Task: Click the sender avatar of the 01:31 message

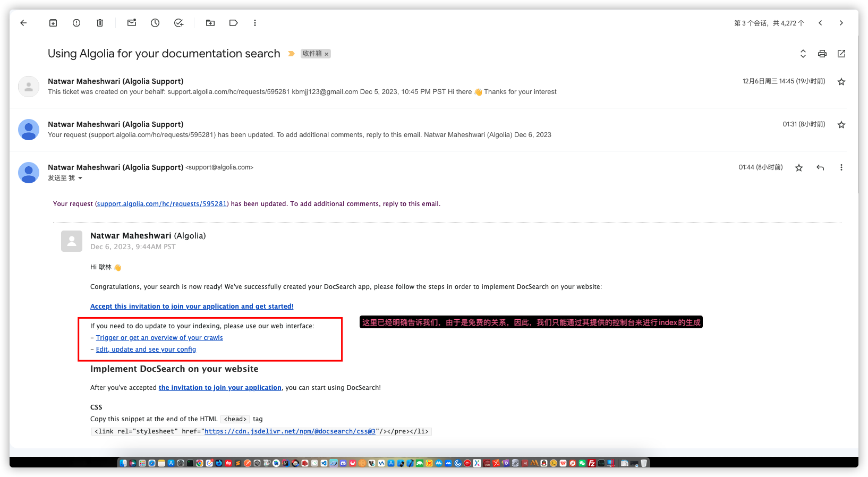Action: click(x=29, y=130)
